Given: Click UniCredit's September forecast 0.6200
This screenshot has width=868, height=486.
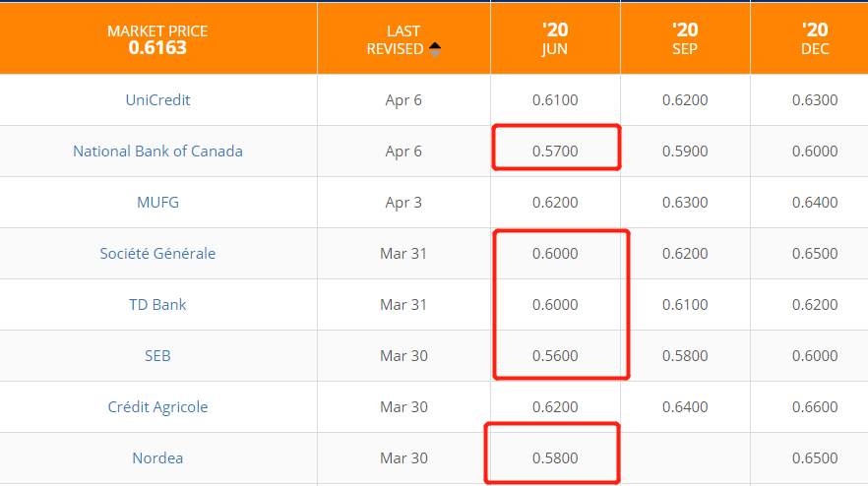Looking at the screenshot, I should pos(685,100).
